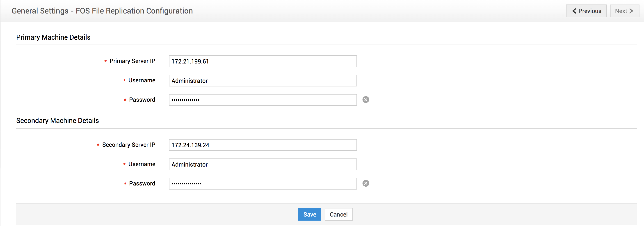Cancel the replication configuration changes
Image resolution: width=644 pixels, height=226 pixels.
click(x=338, y=214)
